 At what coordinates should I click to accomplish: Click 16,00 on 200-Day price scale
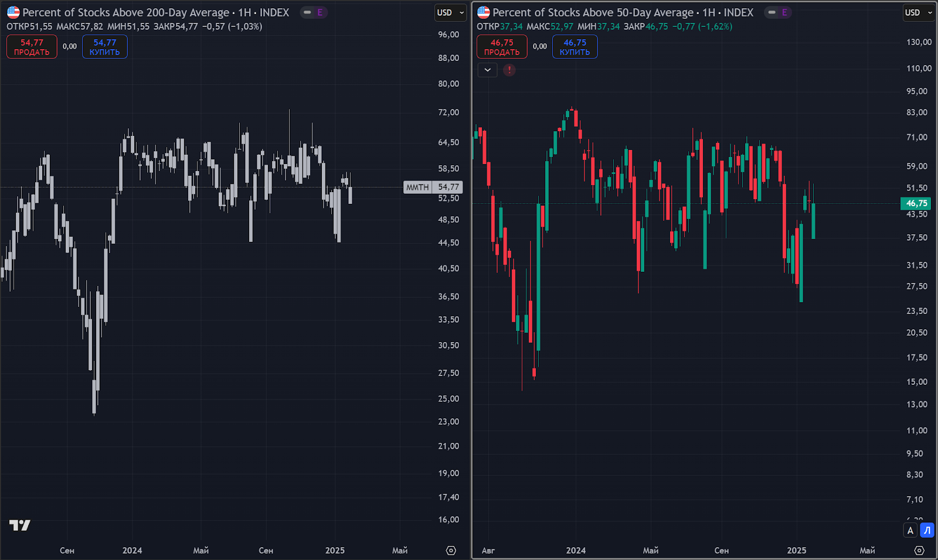(448, 519)
